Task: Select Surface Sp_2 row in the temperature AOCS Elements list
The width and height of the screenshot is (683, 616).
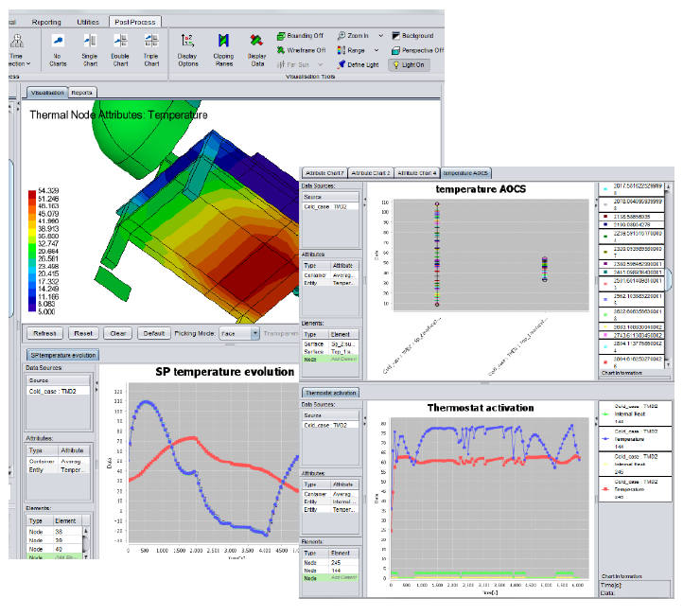Action: (330, 343)
